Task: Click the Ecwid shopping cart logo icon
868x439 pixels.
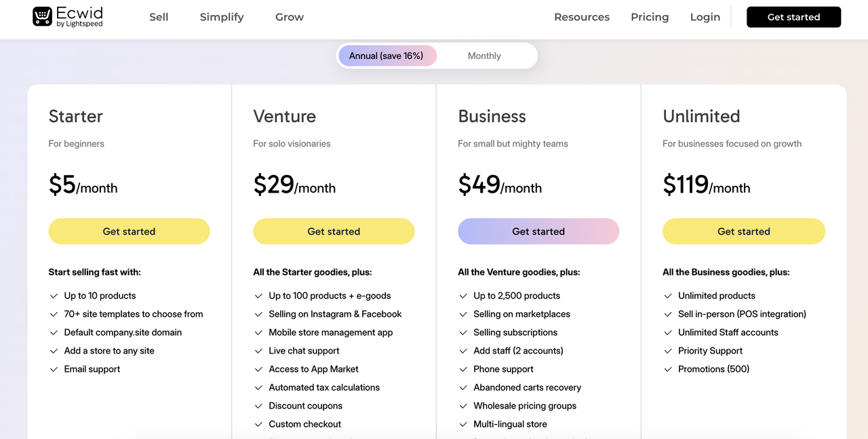Action: click(x=42, y=17)
